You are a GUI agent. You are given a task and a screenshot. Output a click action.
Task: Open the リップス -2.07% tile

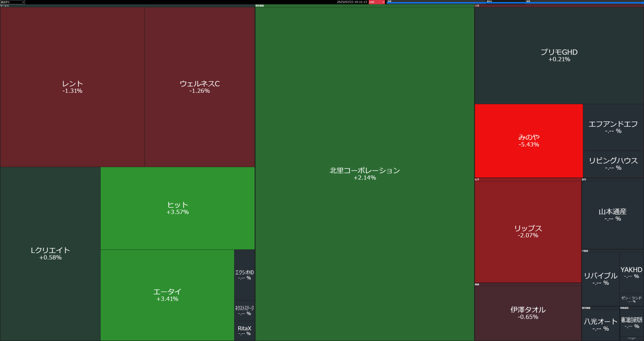click(x=528, y=232)
